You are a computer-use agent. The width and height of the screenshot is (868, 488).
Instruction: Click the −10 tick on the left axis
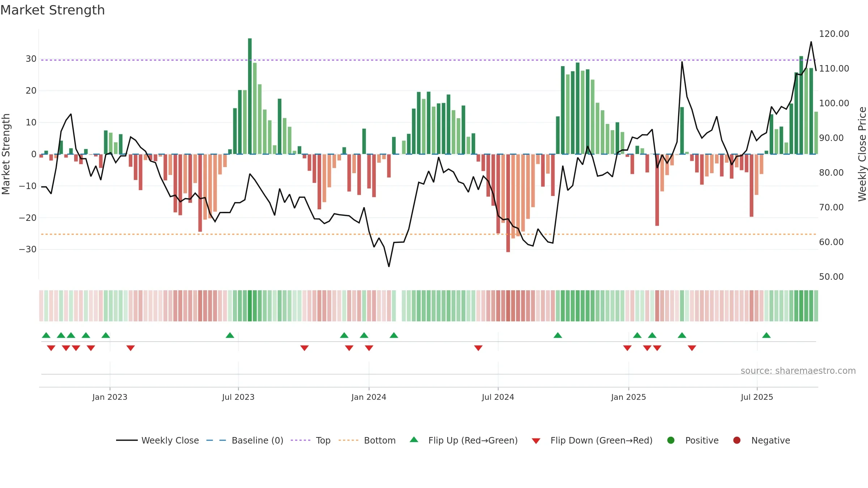[x=28, y=186]
